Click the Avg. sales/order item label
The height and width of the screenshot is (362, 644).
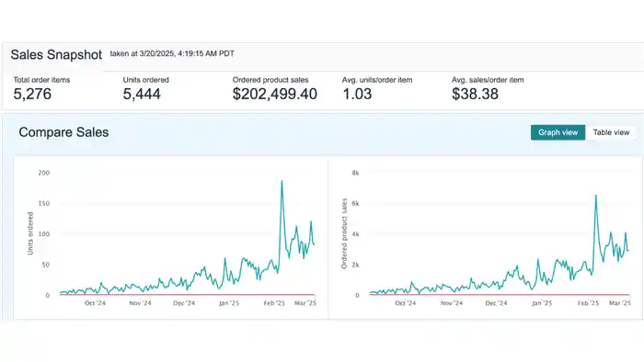(x=488, y=80)
